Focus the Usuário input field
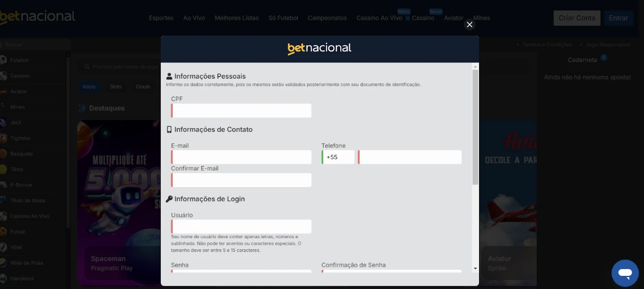The width and height of the screenshot is (644, 289). pyautogui.click(x=241, y=226)
